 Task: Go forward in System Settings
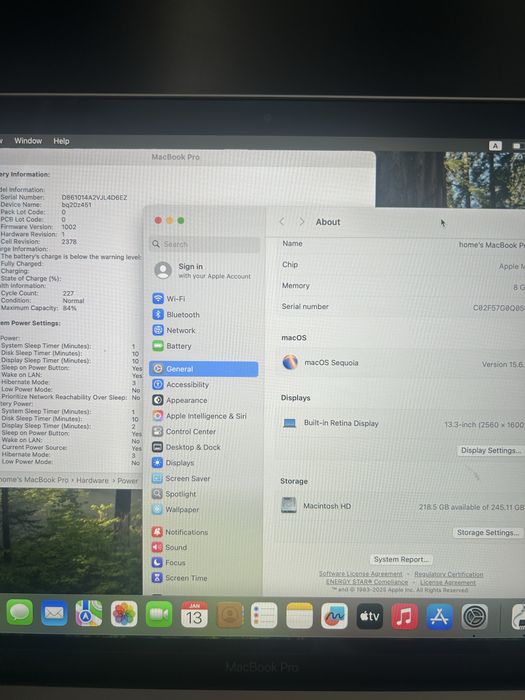click(302, 221)
